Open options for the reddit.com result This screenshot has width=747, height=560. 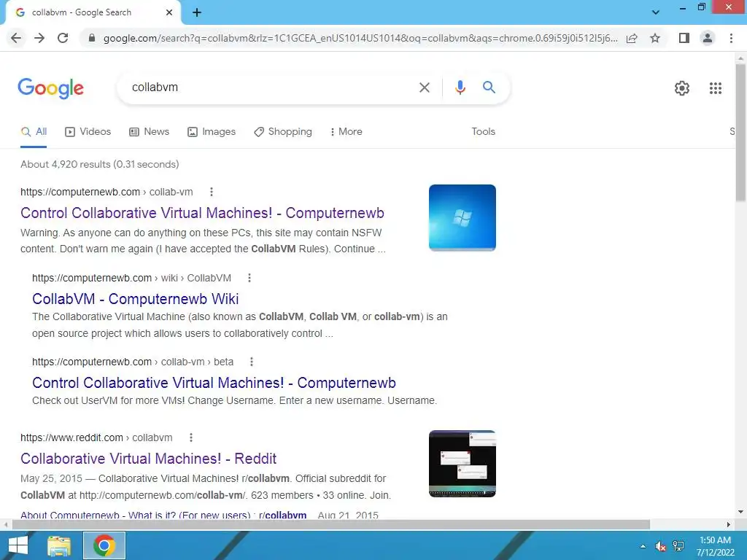[191, 437]
